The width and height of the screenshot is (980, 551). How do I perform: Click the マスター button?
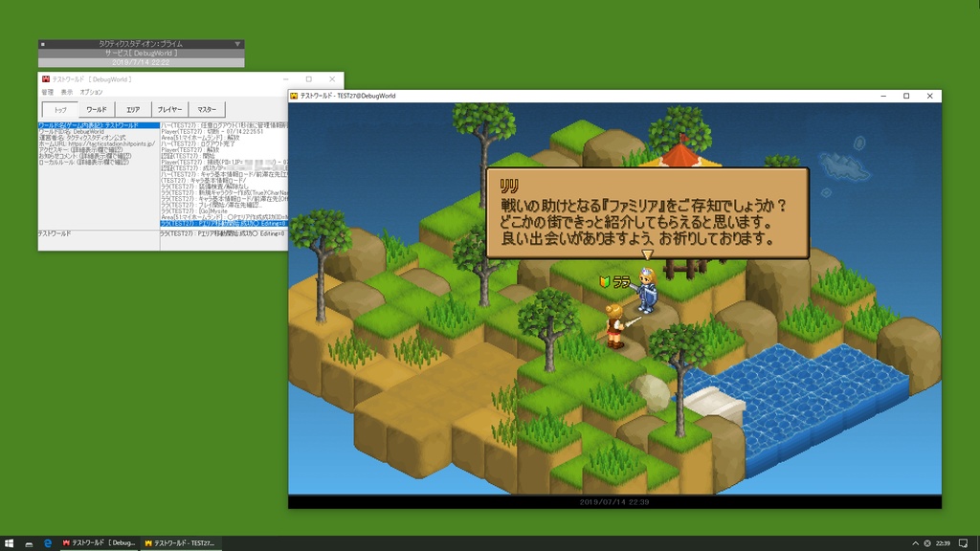tap(207, 109)
